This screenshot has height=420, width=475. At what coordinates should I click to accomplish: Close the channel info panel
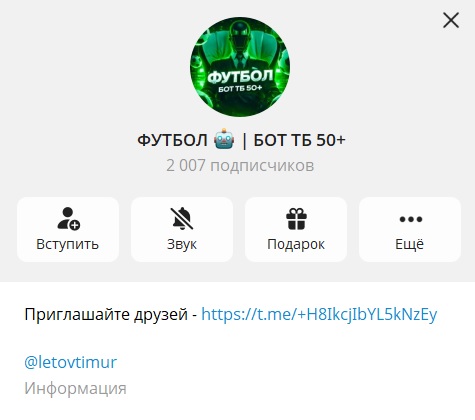[451, 20]
